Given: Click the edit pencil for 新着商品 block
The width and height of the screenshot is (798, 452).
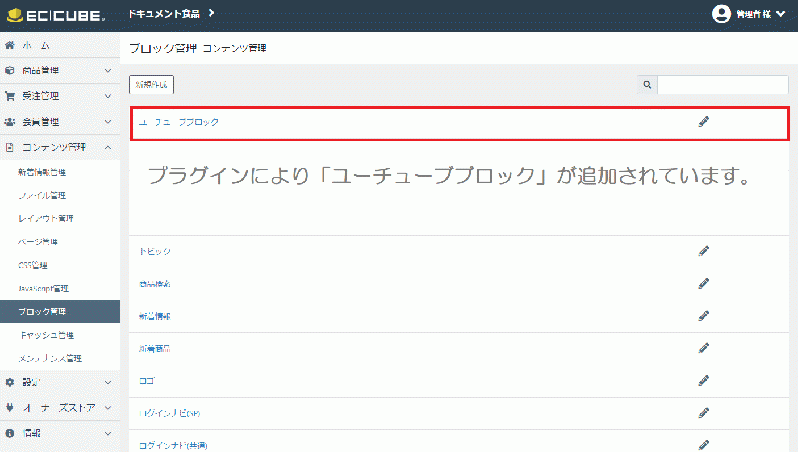Looking at the screenshot, I should 703,348.
